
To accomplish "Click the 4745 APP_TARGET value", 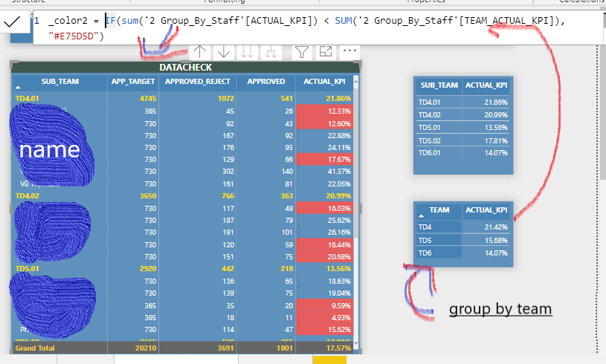I will (x=148, y=99).
